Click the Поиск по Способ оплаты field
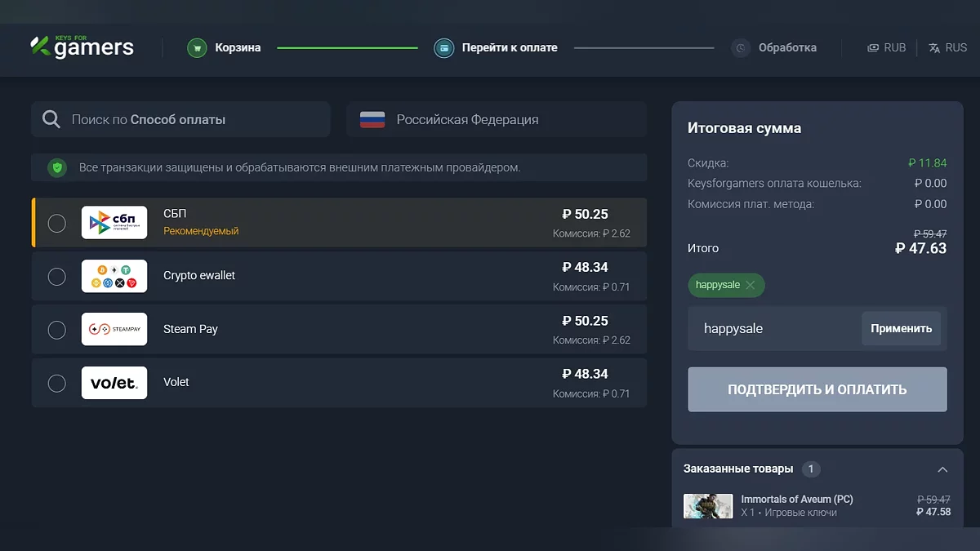The image size is (980, 551). click(180, 119)
